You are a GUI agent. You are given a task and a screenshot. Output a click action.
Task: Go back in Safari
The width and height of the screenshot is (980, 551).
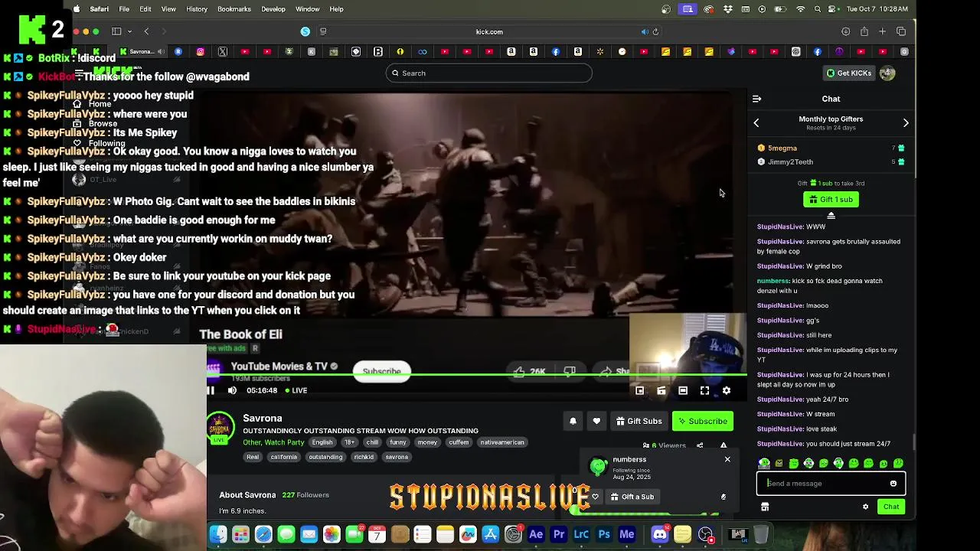coord(147,32)
